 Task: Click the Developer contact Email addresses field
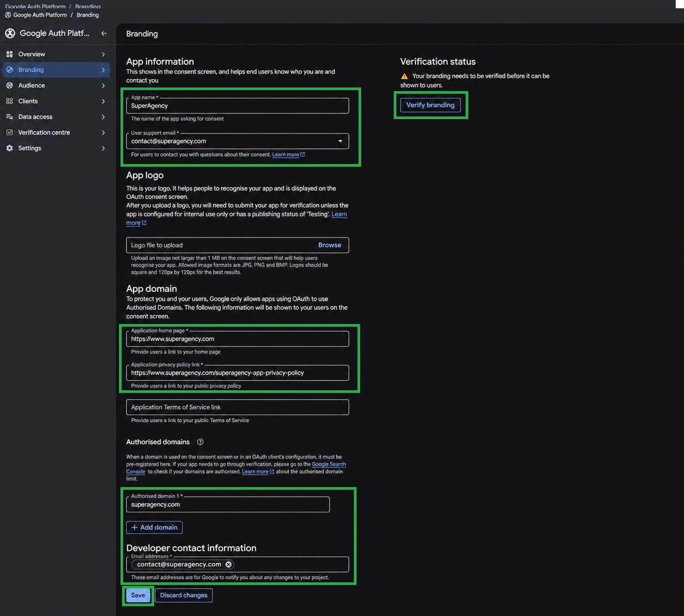237,564
